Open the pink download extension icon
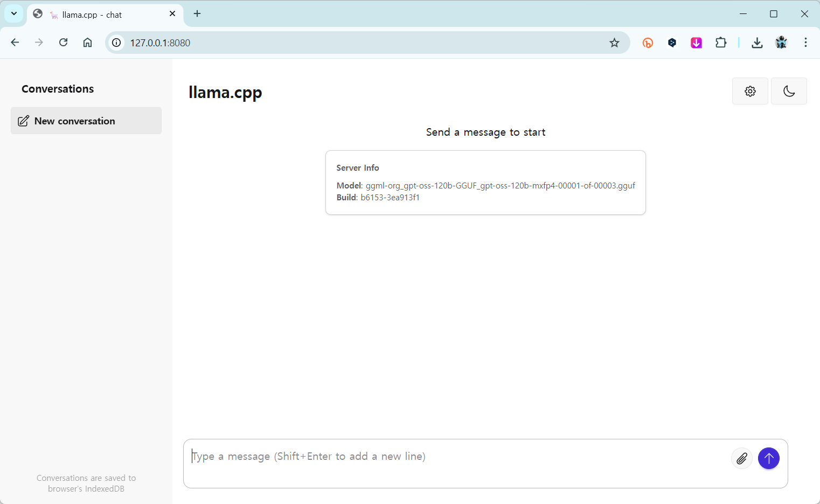 coord(696,43)
